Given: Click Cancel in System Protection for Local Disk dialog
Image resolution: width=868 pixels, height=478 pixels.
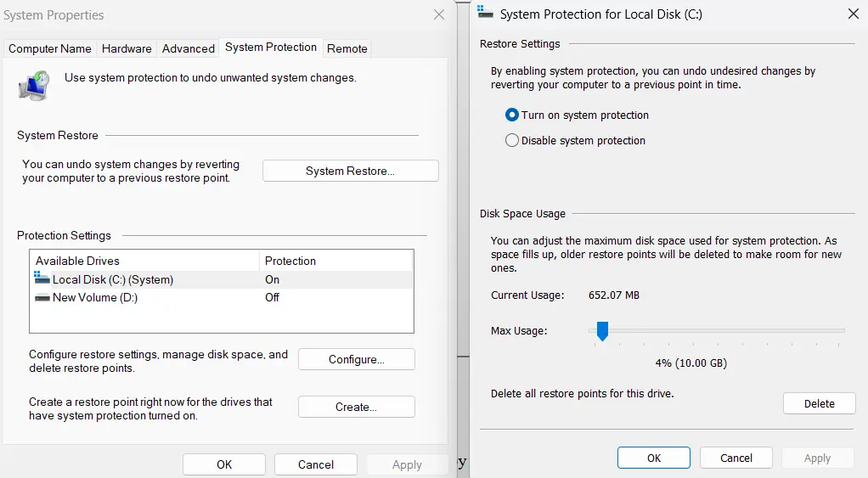Looking at the screenshot, I should (x=736, y=458).
